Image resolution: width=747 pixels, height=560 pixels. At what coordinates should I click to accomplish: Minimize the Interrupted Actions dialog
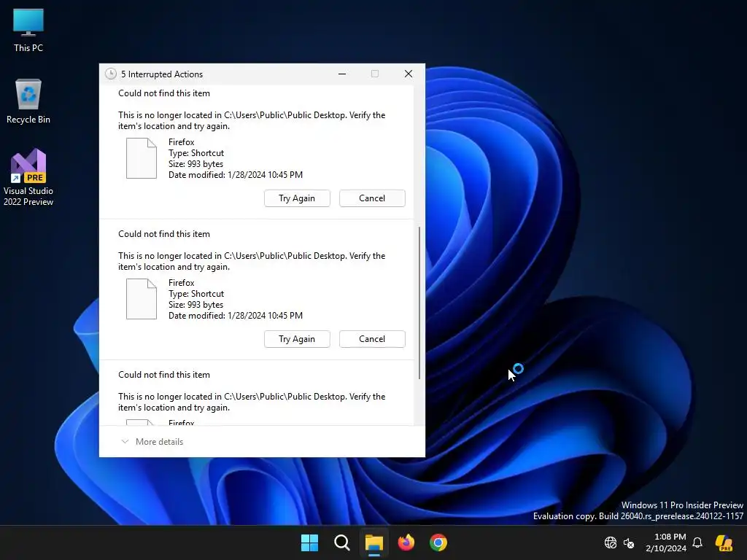coord(342,74)
